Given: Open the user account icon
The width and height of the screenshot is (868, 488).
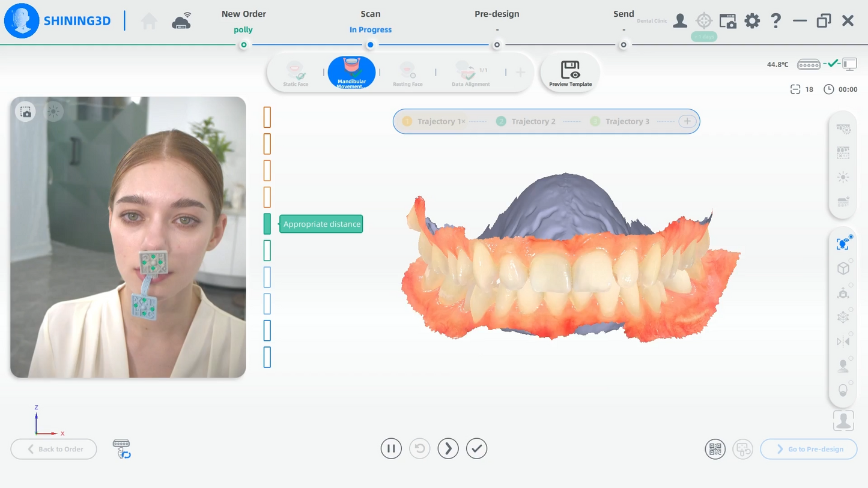Looking at the screenshot, I should point(680,21).
